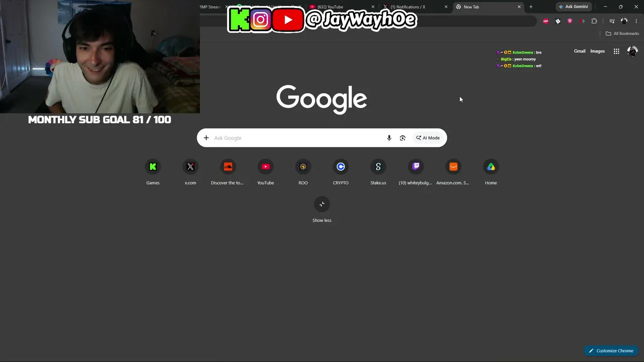Image resolution: width=644 pixels, height=362 pixels.
Task: Search by image with the Lens icon
Action: pyautogui.click(x=403, y=138)
